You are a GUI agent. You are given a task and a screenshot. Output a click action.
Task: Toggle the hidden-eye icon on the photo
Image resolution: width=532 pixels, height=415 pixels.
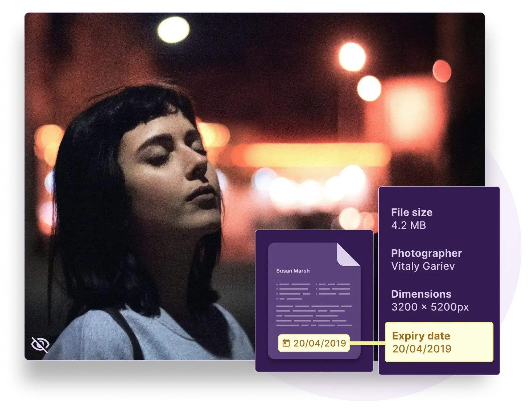click(x=40, y=345)
